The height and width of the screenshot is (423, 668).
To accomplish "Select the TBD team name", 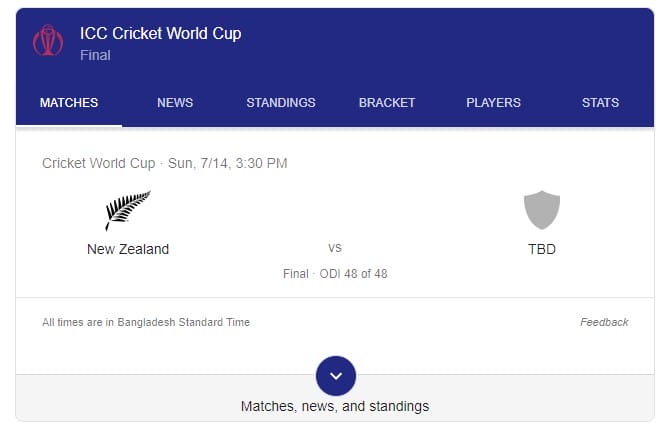I will pyautogui.click(x=542, y=249).
